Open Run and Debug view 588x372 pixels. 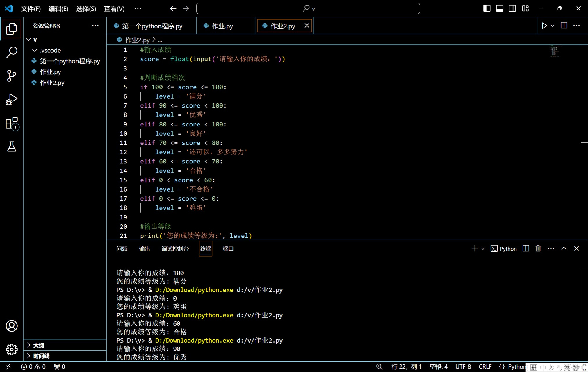(x=12, y=99)
